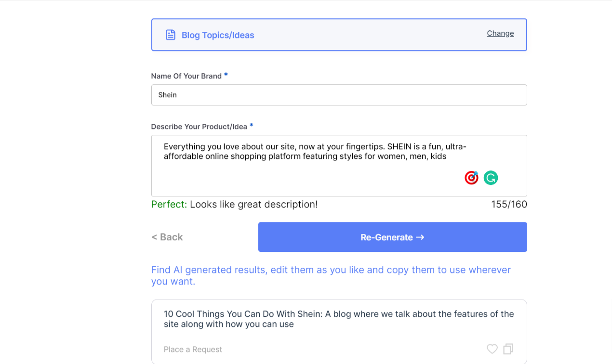612x364 pixels.
Task: Click the required asterisk beside Describe Your Product/Idea
Action: pyautogui.click(x=252, y=126)
